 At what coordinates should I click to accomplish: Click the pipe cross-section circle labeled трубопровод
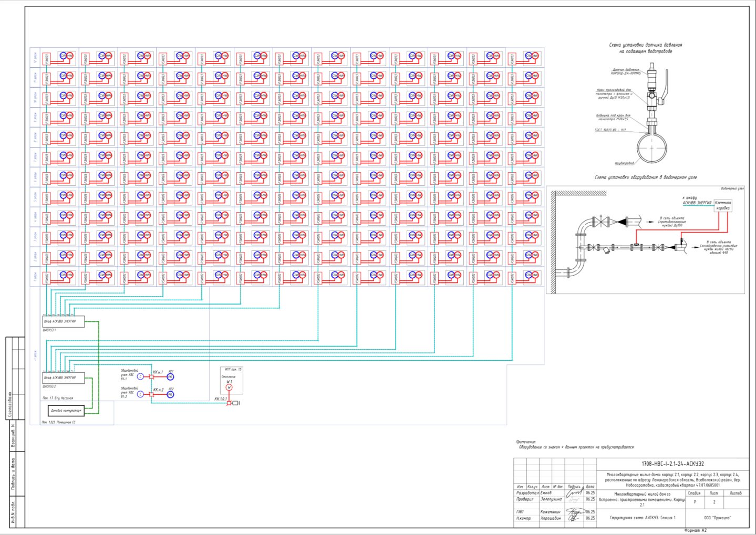(652, 148)
